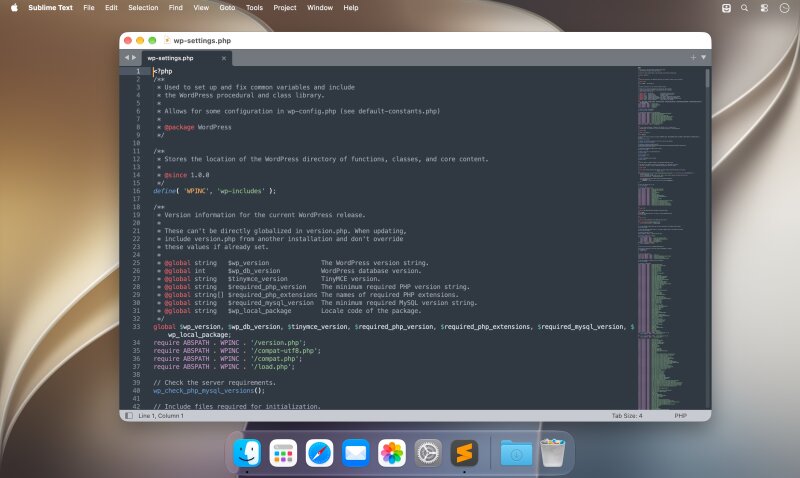Click the vertical scrollbar handle
This screenshot has width=800, height=478.
[707, 78]
